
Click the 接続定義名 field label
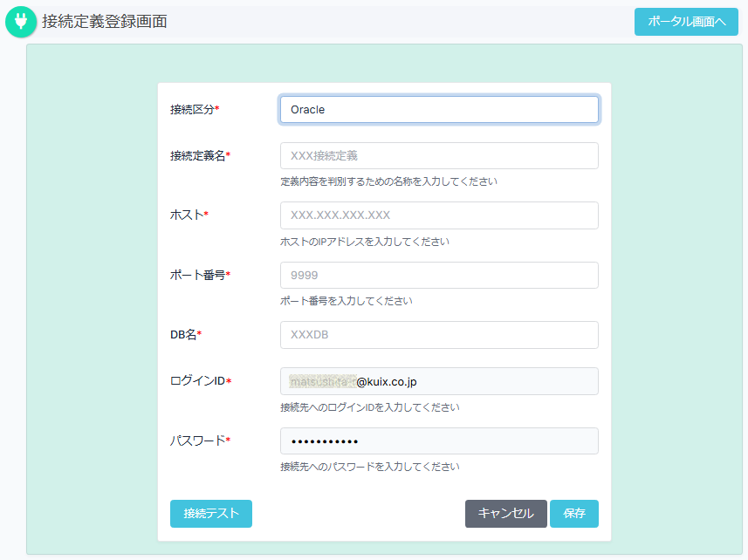(x=200, y=156)
